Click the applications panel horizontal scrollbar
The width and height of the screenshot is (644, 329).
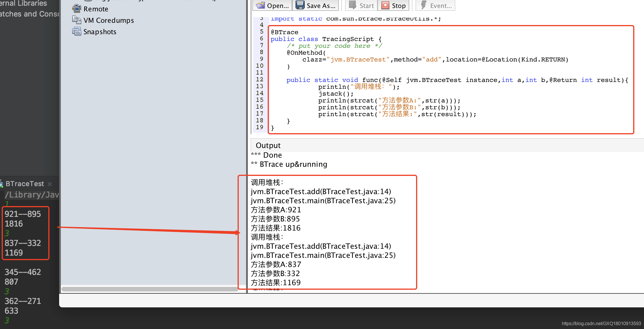coord(150,289)
